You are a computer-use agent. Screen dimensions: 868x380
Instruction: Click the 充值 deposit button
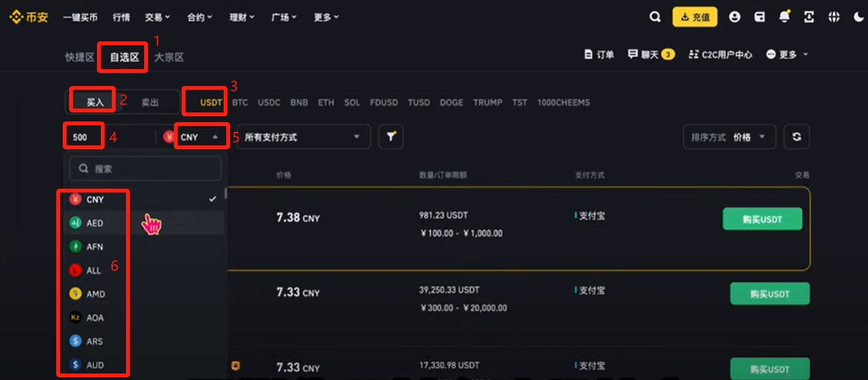click(x=695, y=17)
